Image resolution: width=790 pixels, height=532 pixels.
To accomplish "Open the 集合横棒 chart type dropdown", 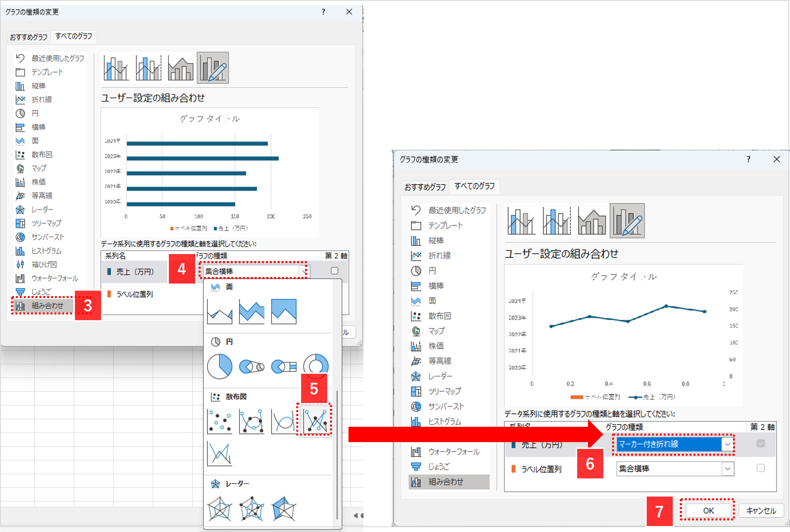I will pos(304,271).
